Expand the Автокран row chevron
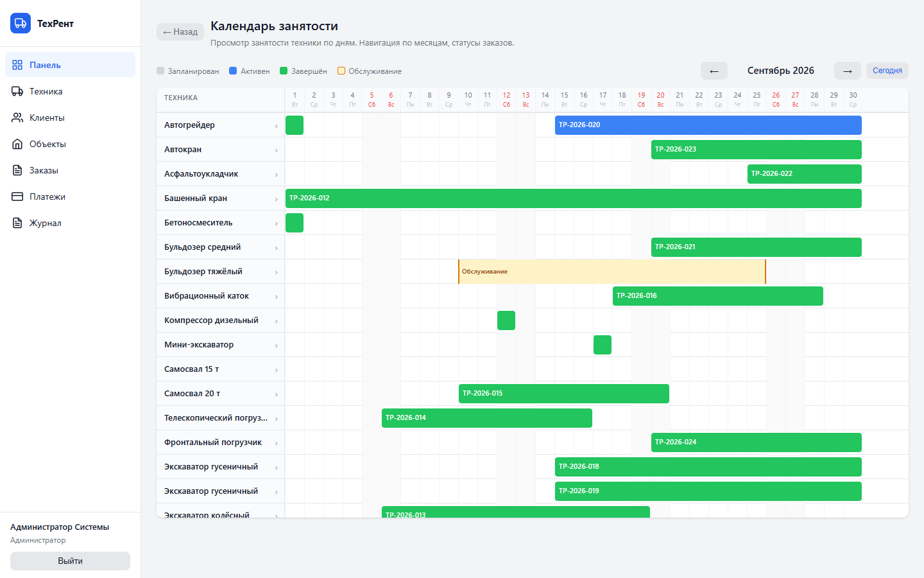This screenshot has width=924, height=578. [277, 150]
